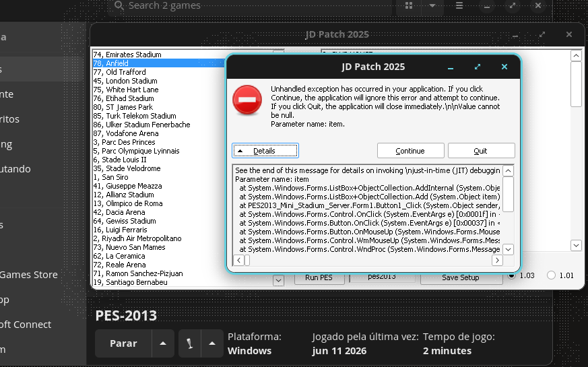
Task: Maximize the JD Patch 2025 error dialog
Action: point(478,67)
